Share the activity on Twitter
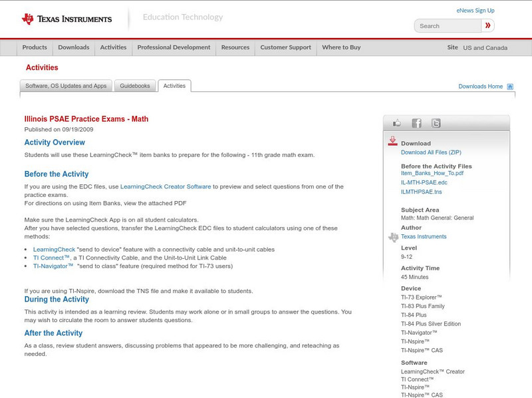The height and width of the screenshot is (398, 532). pyautogui.click(x=436, y=122)
